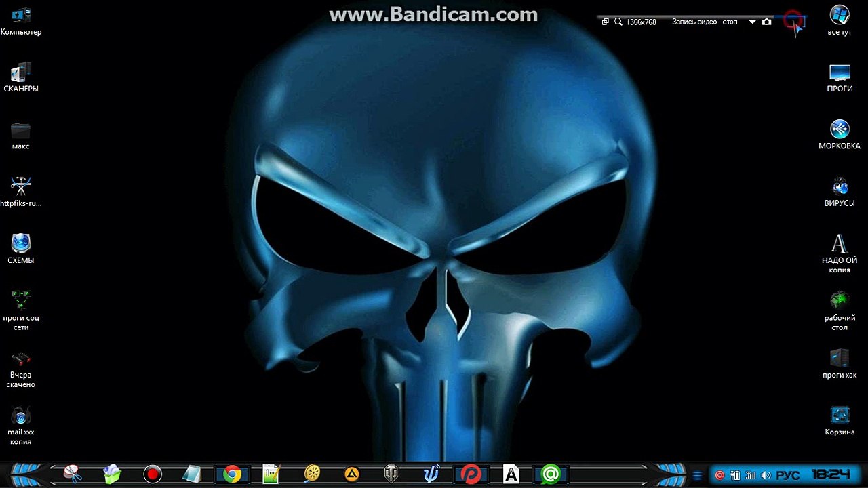
Task: Open the все тут desktop icon
Action: (840, 22)
